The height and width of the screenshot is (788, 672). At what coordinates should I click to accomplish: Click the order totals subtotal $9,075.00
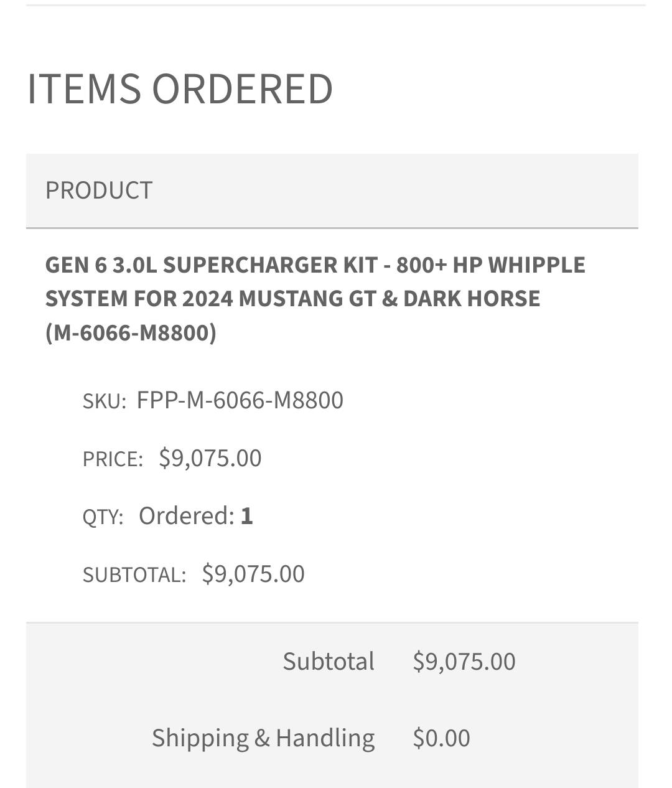pyautogui.click(x=464, y=662)
